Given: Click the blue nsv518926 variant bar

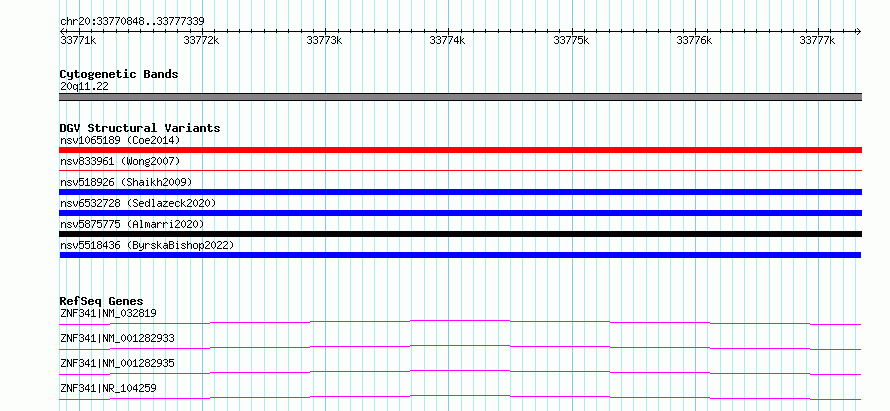Looking at the screenshot, I should point(460,192).
